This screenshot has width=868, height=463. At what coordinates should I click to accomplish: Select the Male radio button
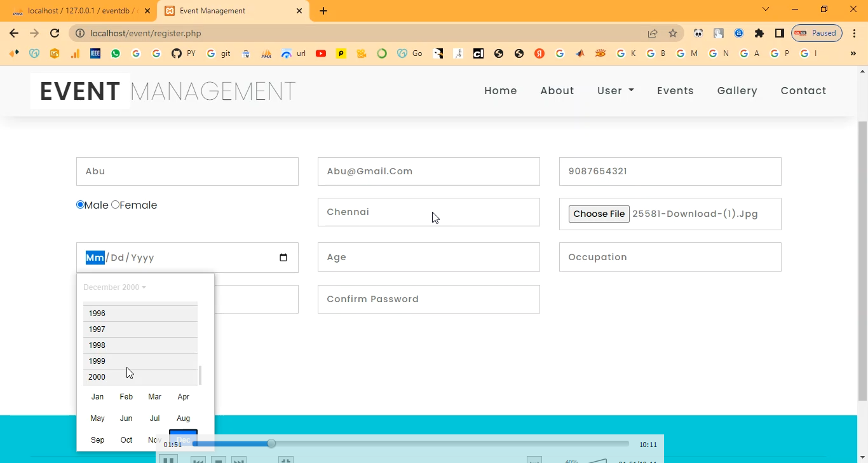(81, 205)
